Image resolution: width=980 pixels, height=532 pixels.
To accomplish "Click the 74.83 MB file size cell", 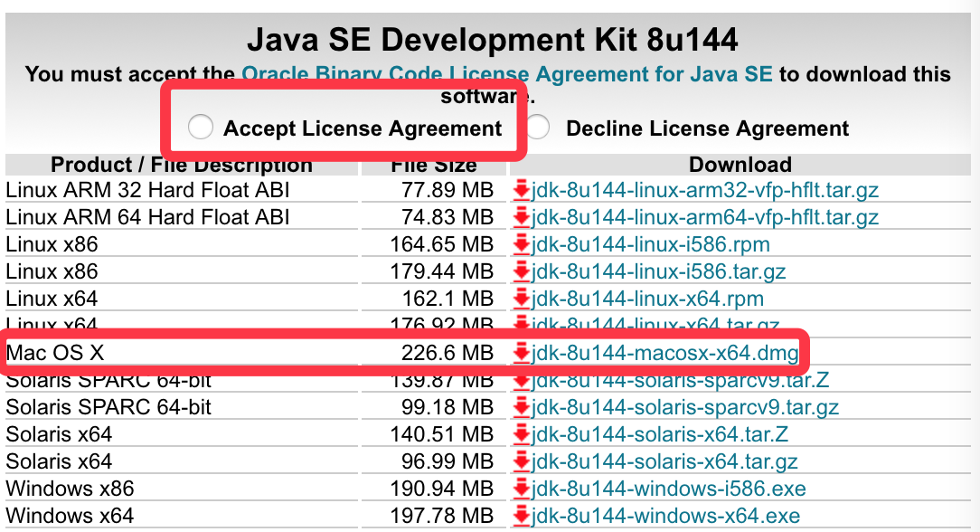I will pyautogui.click(x=448, y=217).
